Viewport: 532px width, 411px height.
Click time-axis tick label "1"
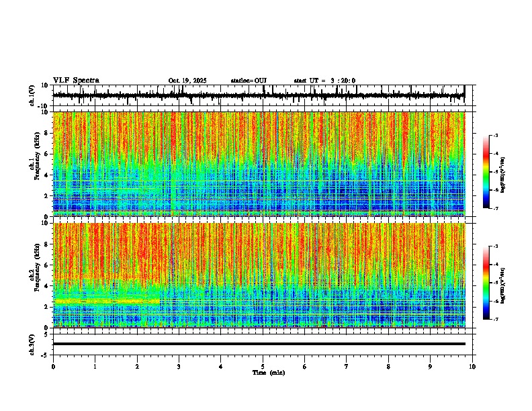point(95,367)
